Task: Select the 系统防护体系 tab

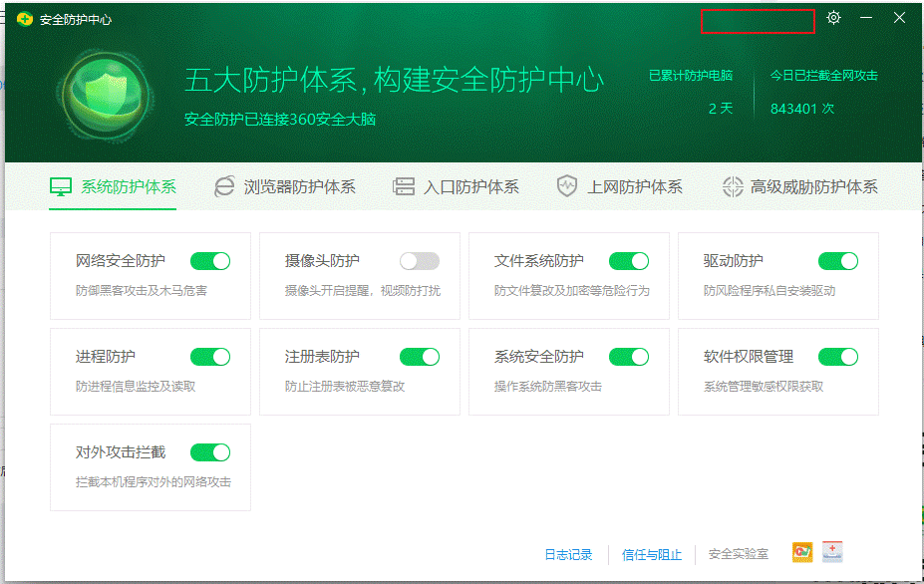Action: pos(114,186)
